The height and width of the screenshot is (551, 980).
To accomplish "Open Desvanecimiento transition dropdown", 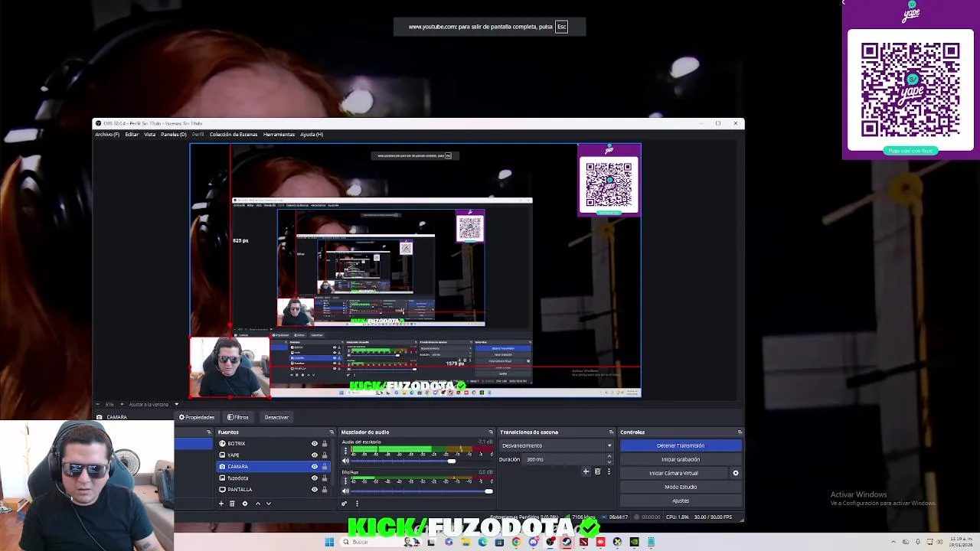I will [557, 445].
